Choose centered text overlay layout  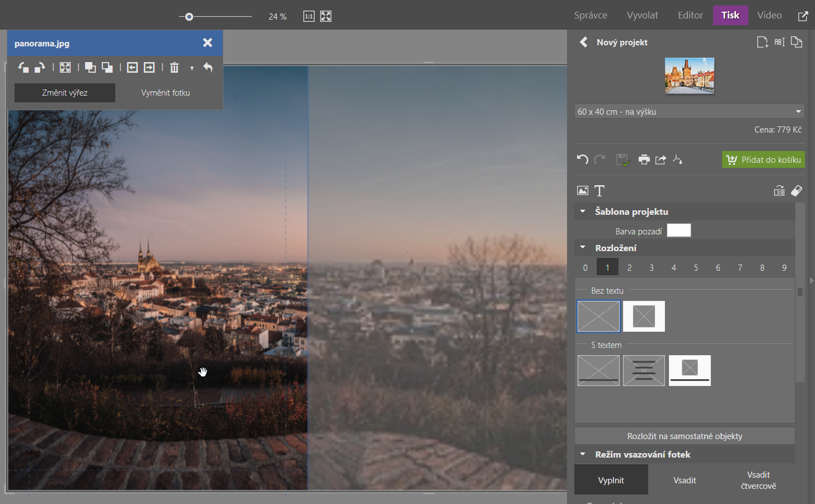pyautogui.click(x=644, y=370)
